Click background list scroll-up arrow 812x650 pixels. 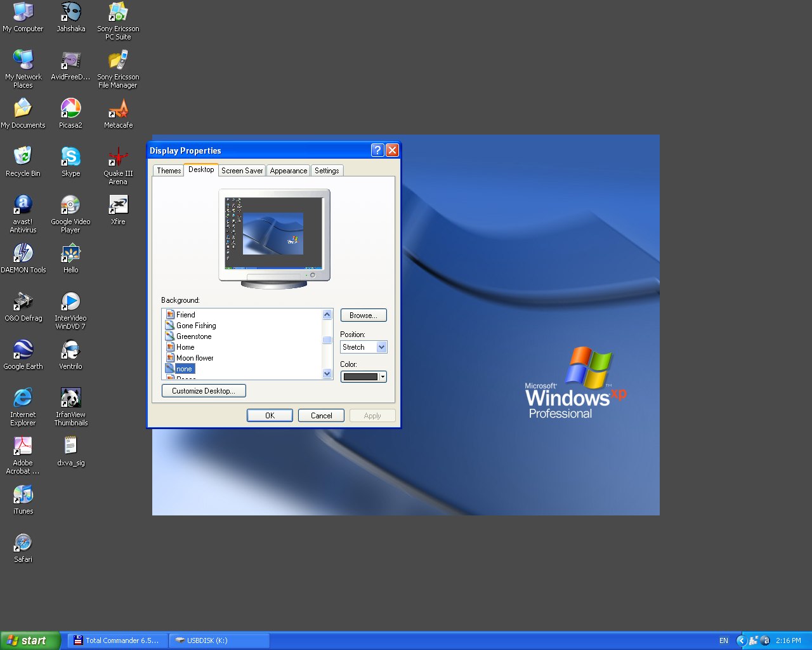coord(327,314)
